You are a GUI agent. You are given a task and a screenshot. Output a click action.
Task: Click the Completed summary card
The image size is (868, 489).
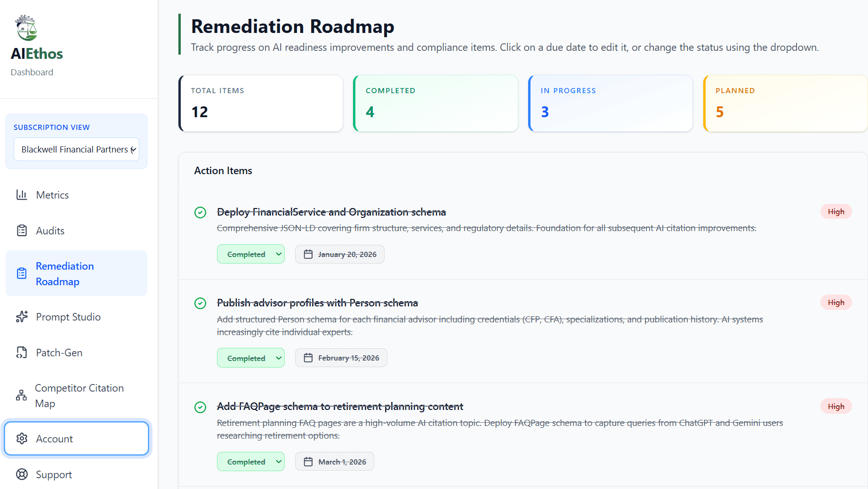(436, 104)
